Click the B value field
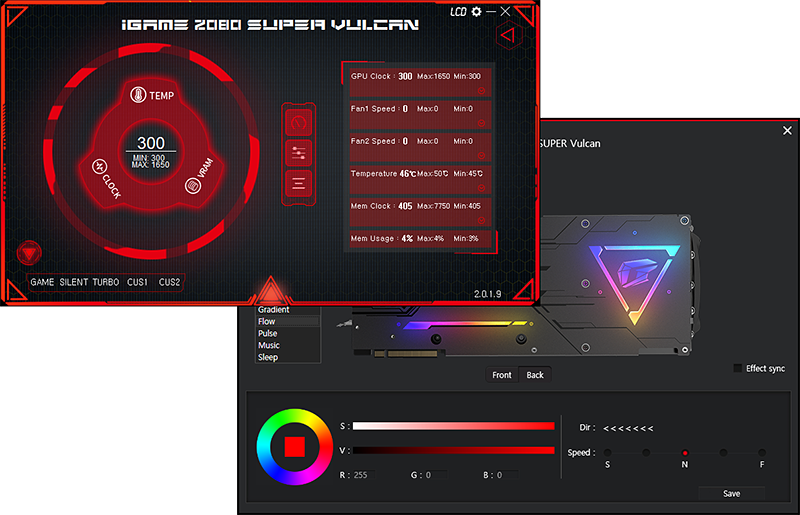Screen dimensions: 800x515 point(507,475)
